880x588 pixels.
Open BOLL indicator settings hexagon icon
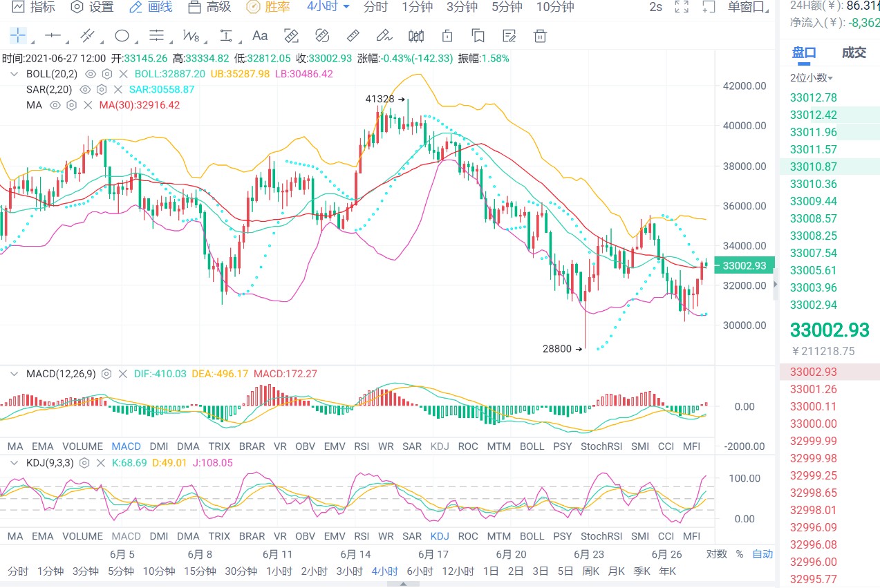107,74
